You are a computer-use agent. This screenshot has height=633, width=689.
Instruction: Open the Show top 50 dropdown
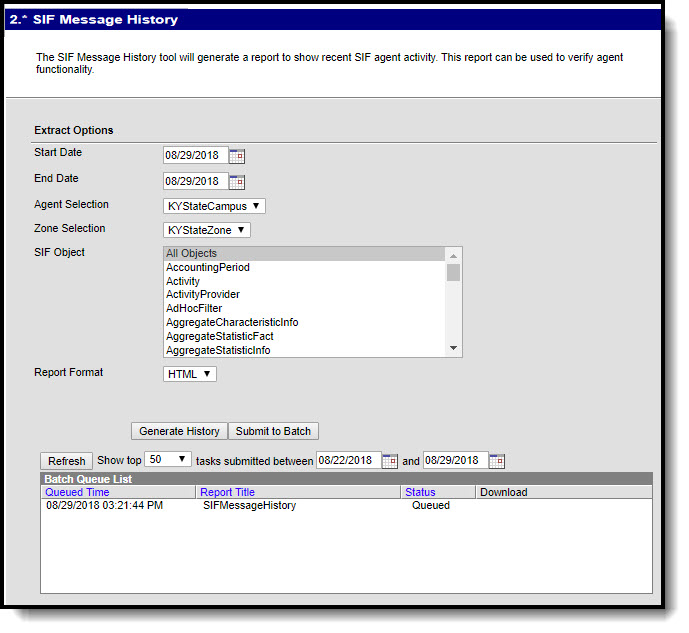pyautogui.click(x=167, y=459)
